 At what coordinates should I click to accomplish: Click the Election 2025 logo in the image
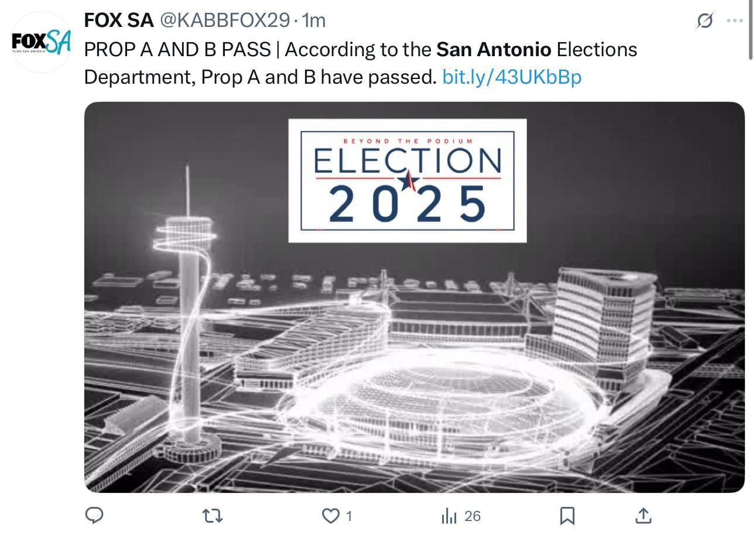point(407,181)
